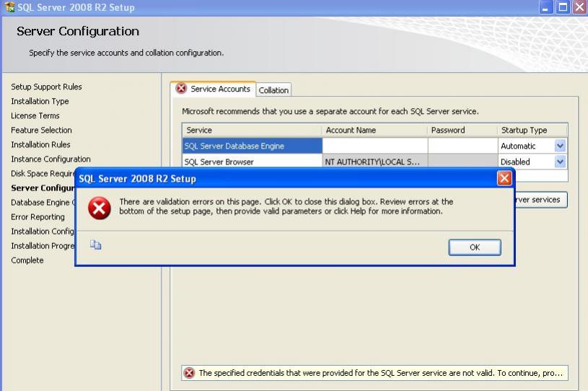Screen dimensions: 588x391
Task: Click the setup icon in main title bar
Action: pos(9,7)
